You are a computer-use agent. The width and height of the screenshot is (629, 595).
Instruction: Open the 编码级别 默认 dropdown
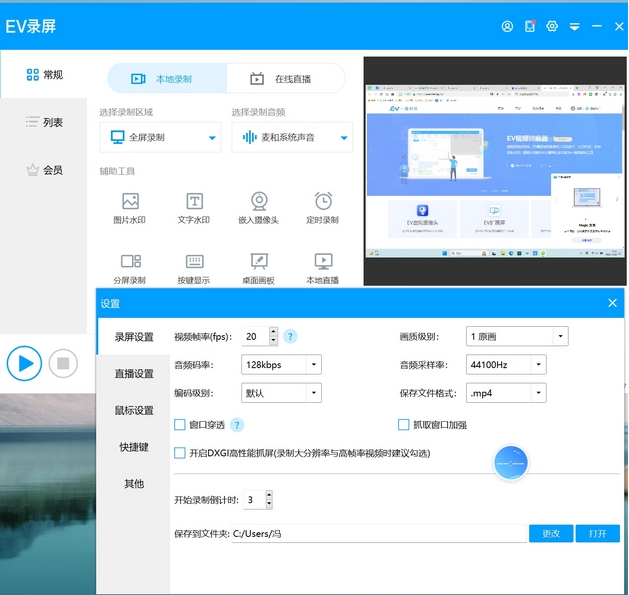[281, 393]
